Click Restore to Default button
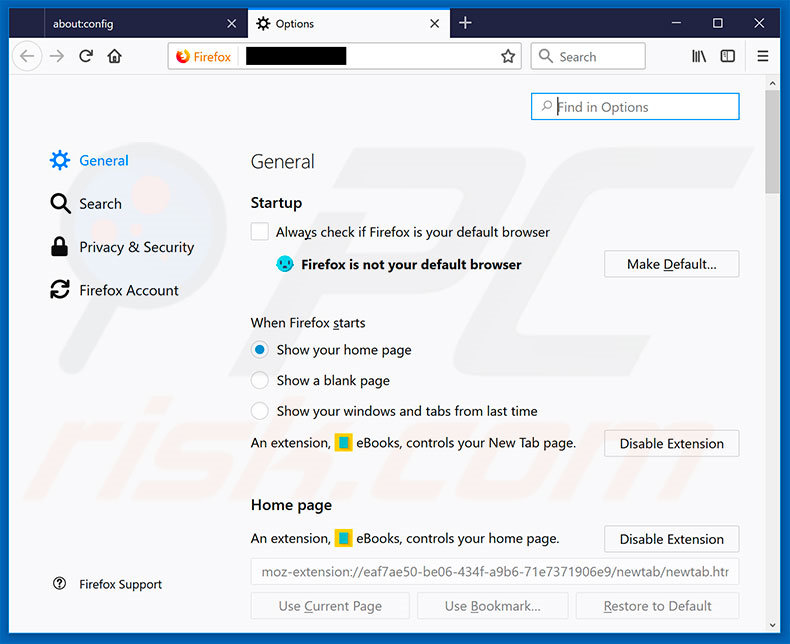Viewport: 790px width, 644px height. 657,606
